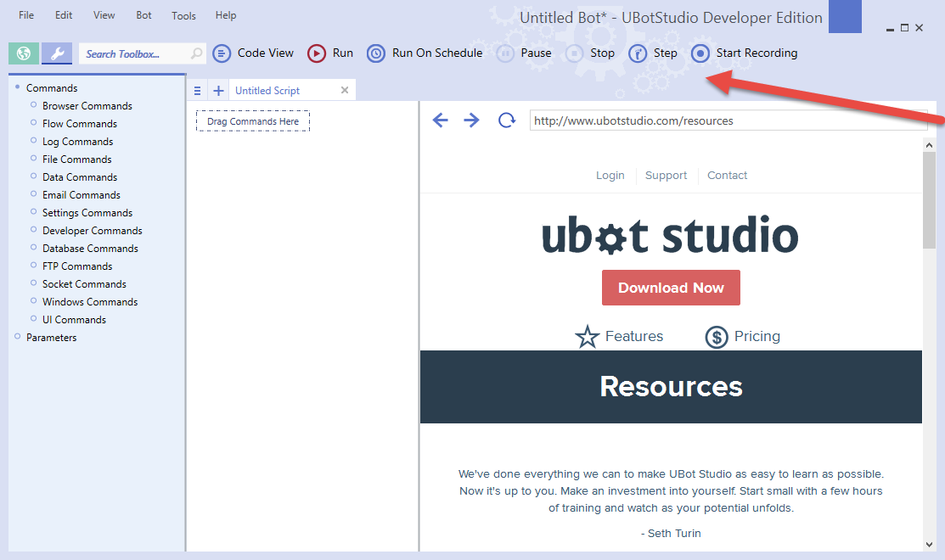945x560 pixels.
Task: Stop the script execution
Action: pyautogui.click(x=590, y=53)
